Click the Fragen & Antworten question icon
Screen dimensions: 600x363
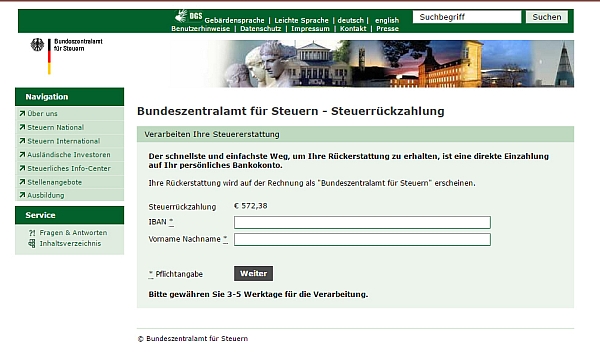click(x=32, y=233)
